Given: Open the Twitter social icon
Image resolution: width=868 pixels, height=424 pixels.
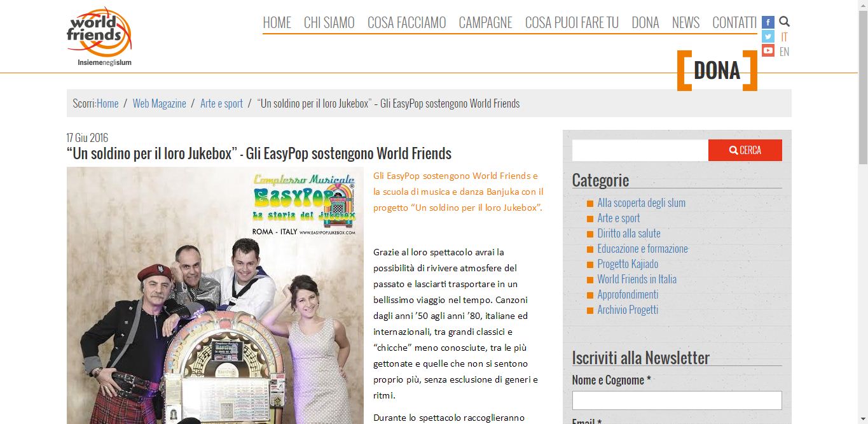Looking at the screenshot, I should 768,36.
